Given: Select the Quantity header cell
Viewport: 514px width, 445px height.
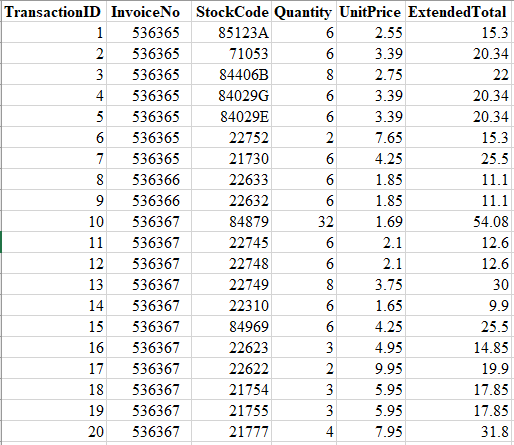Looking at the screenshot, I should pyautogui.click(x=304, y=12).
